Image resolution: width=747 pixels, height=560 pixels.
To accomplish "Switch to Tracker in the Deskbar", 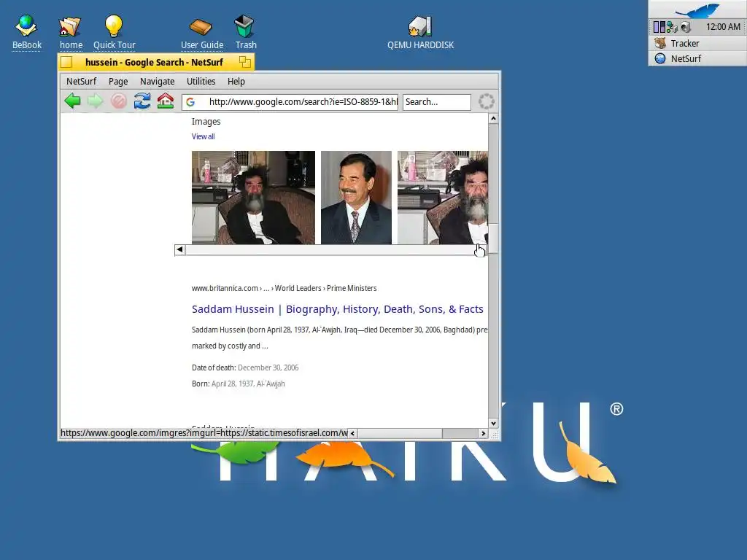I will pos(697,43).
